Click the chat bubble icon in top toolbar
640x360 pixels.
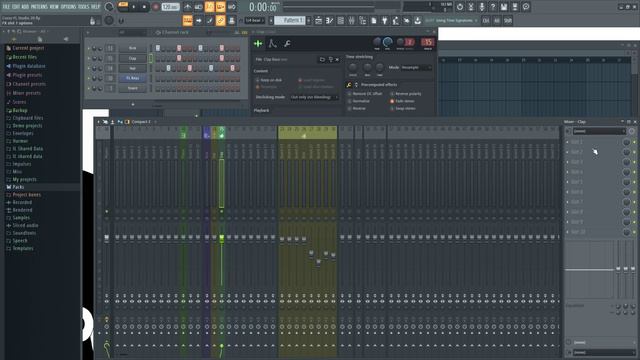(526, 7)
